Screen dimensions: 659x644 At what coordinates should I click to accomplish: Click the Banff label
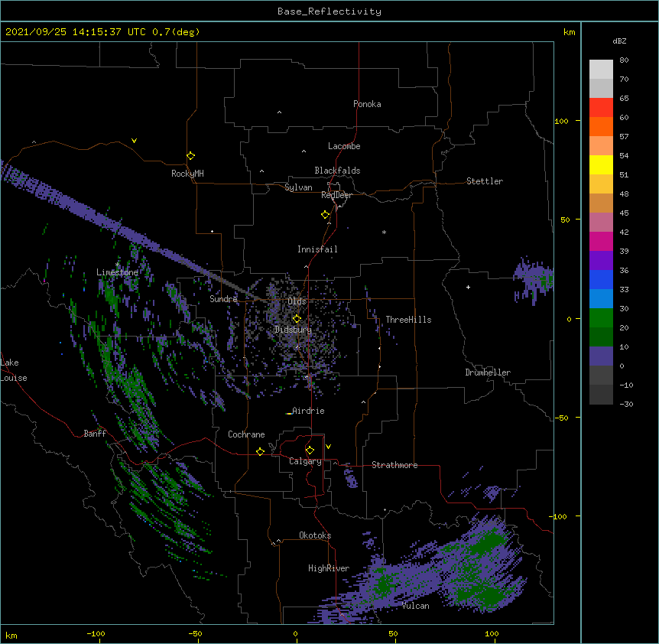tap(95, 434)
